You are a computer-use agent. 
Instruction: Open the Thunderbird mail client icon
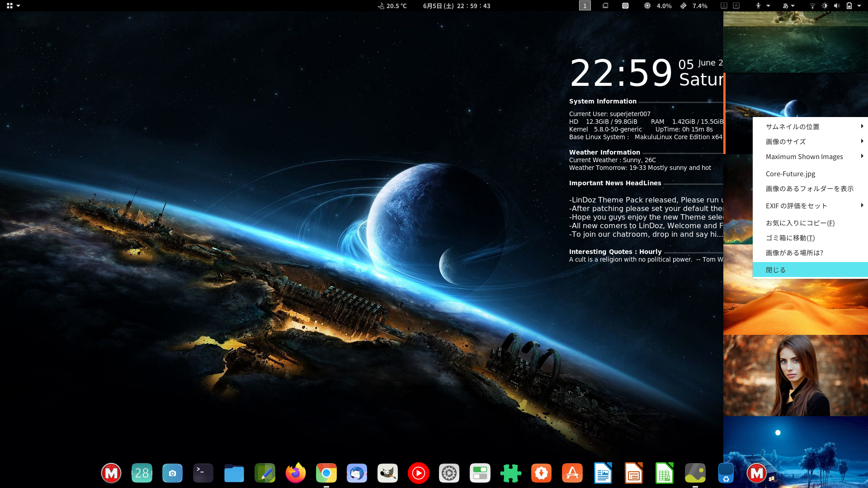357,473
